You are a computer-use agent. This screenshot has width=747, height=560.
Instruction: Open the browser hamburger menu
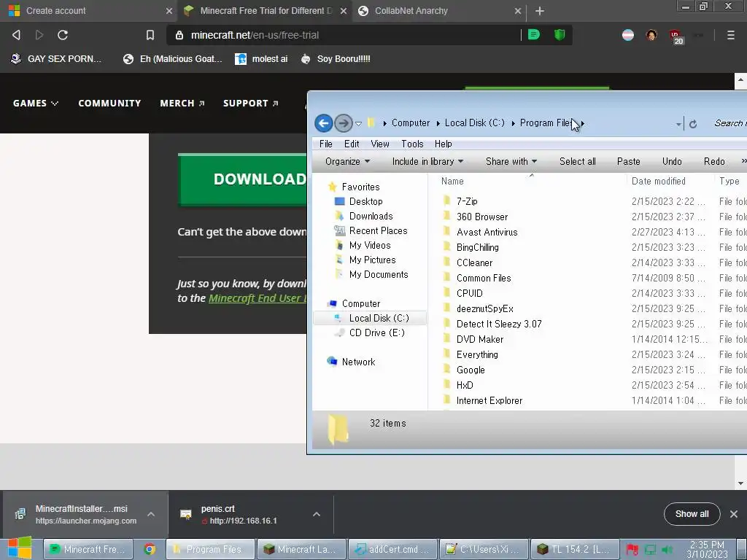tap(730, 35)
